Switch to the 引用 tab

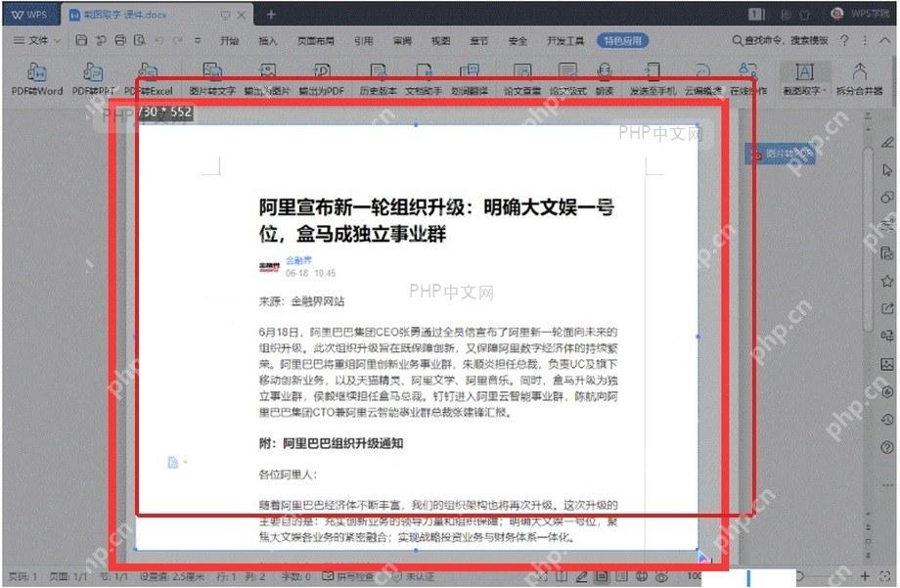(364, 40)
